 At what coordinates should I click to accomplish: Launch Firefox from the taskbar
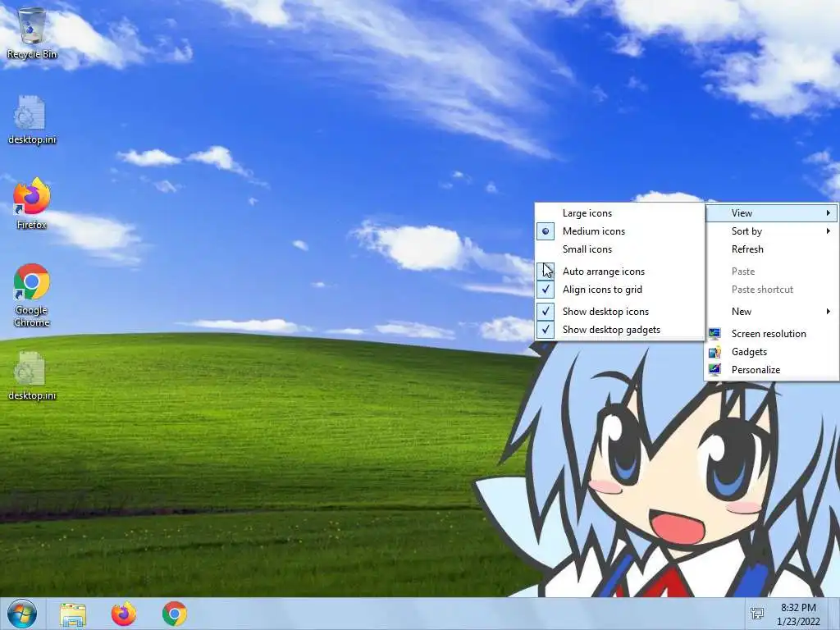124,614
